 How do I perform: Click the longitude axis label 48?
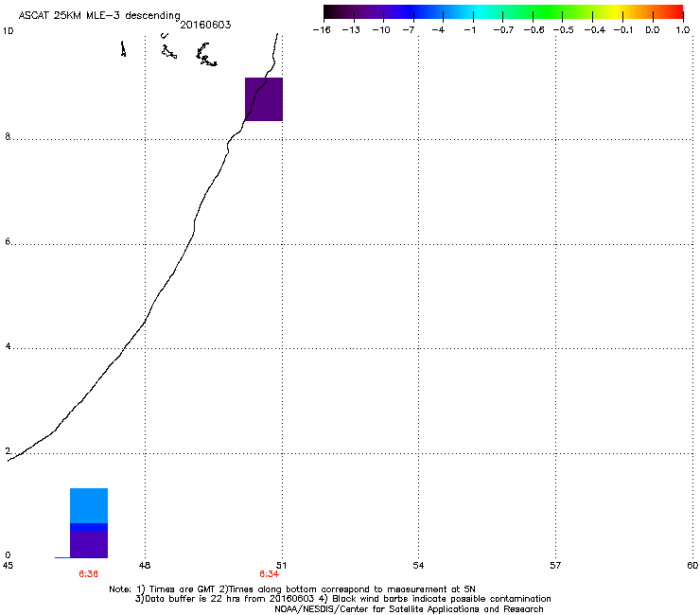[x=145, y=566]
